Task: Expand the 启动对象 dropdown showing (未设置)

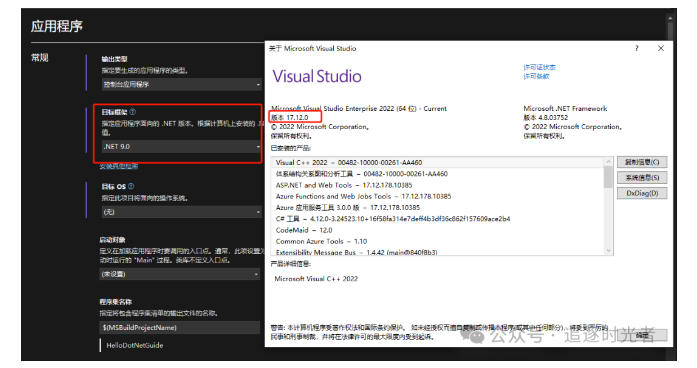Action: point(180,274)
